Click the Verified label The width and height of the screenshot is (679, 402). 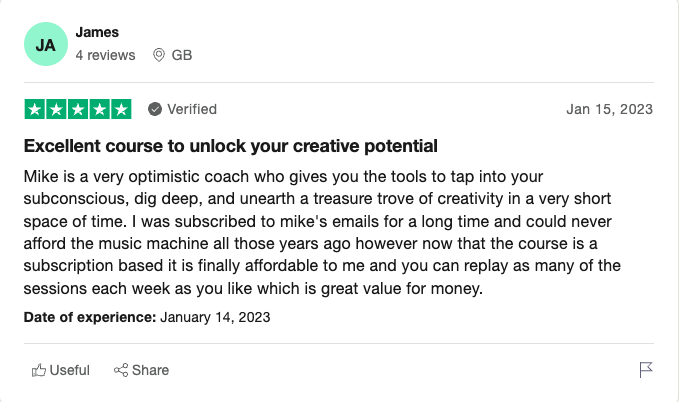click(x=191, y=109)
